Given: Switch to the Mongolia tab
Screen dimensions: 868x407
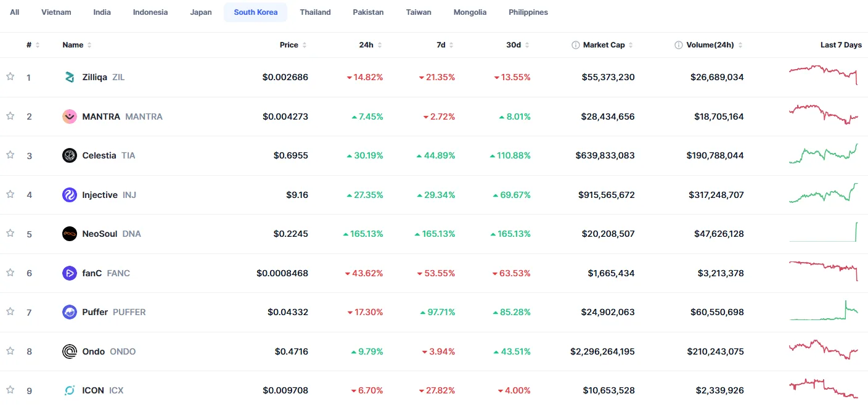Looking at the screenshot, I should point(470,12).
